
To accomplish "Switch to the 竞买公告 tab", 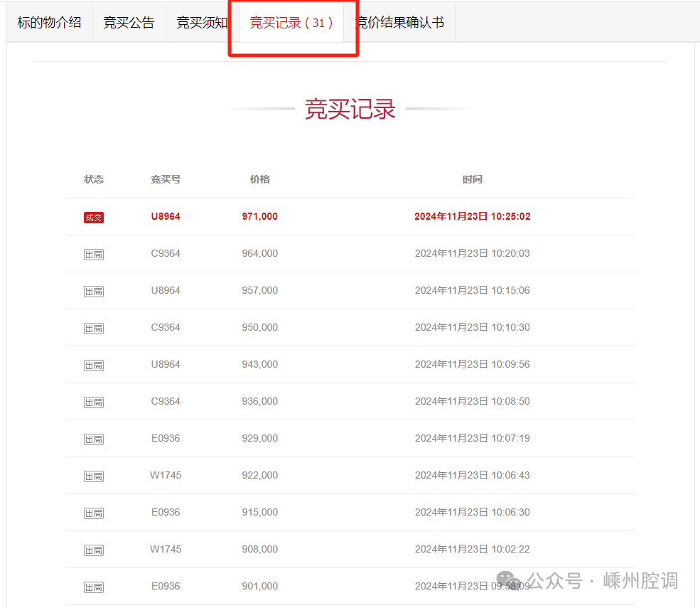I will tap(129, 23).
